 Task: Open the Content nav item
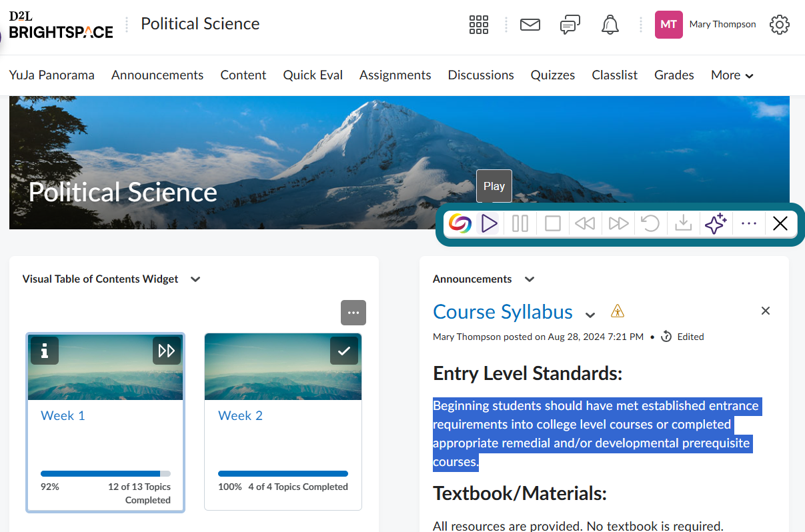point(243,75)
